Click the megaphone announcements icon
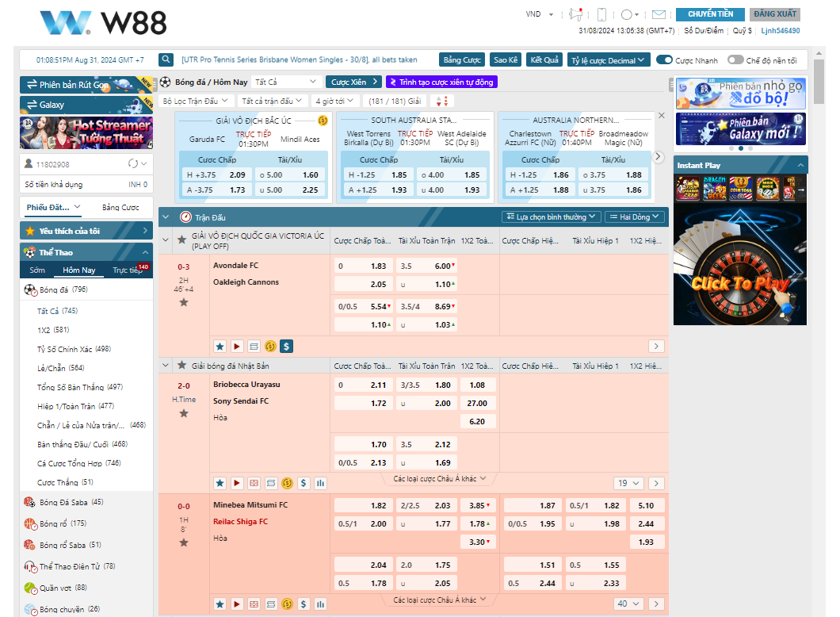The width and height of the screenshot is (840, 617). pos(576,14)
